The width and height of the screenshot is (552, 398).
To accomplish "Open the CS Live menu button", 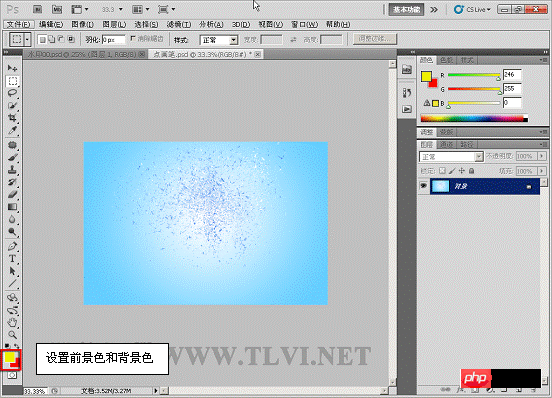I will point(472,10).
